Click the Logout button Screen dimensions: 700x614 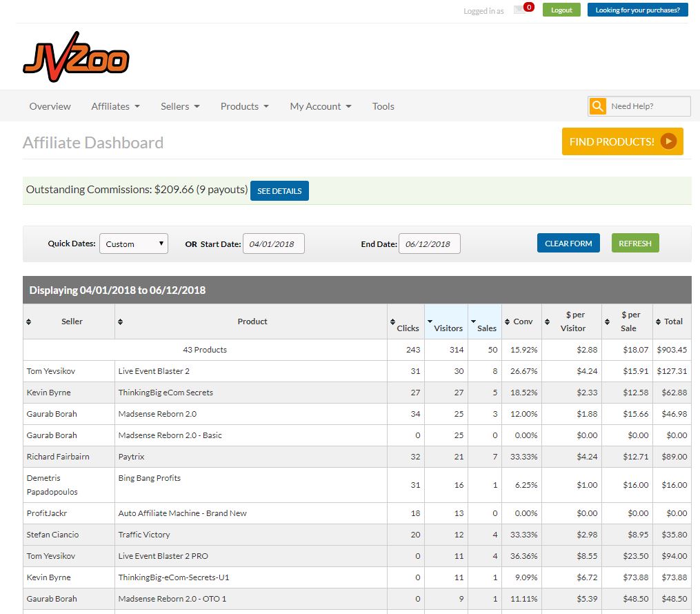tap(561, 10)
